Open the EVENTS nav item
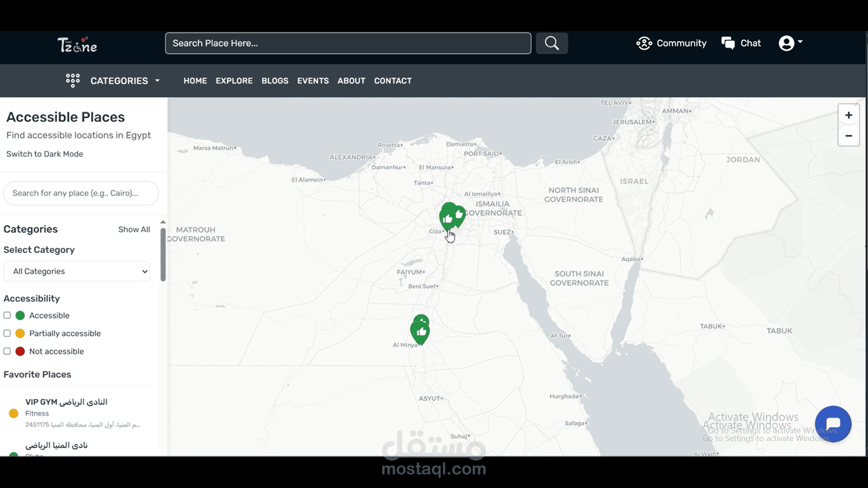 313,80
